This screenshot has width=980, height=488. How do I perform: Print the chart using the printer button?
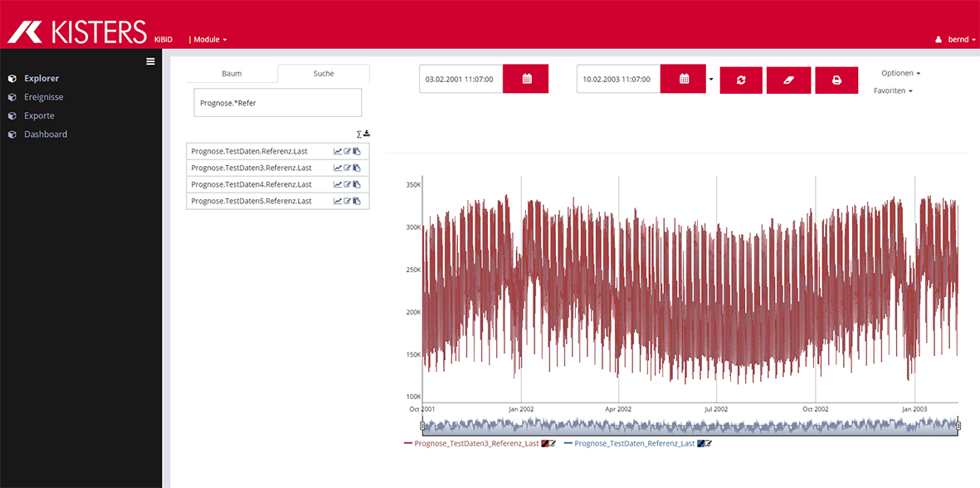[836, 80]
